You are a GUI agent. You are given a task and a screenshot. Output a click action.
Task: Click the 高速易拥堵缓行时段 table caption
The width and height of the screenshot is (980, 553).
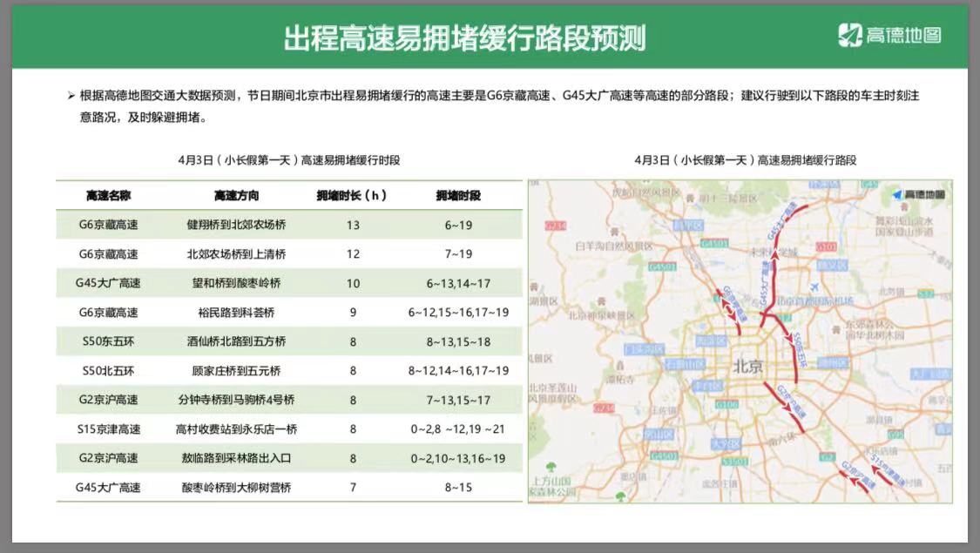[288, 160]
